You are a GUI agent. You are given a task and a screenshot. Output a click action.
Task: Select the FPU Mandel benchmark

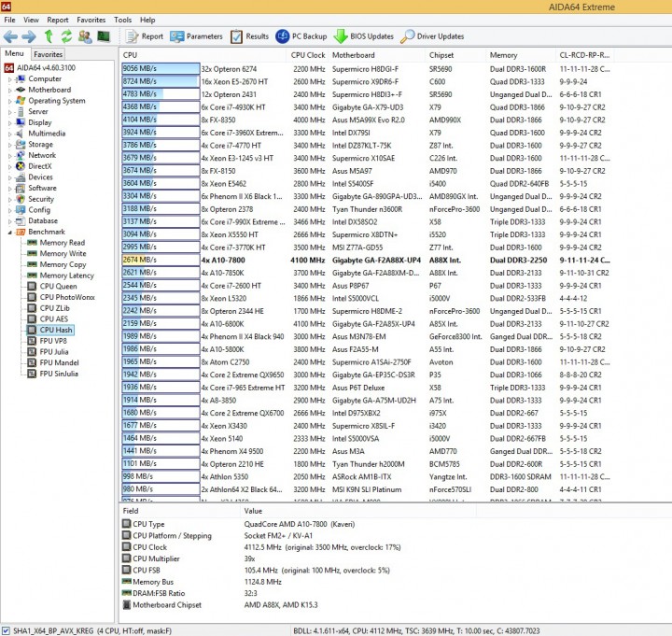click(x=59, y=362)
